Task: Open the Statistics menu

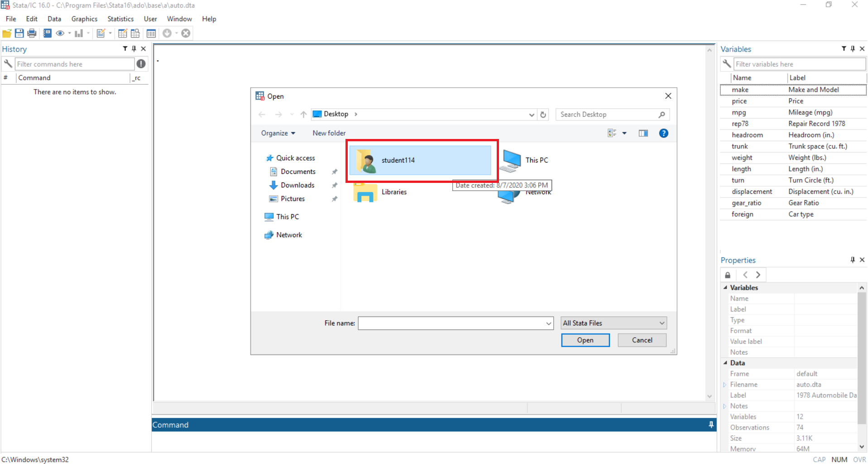Action: [x=120, y=19]
